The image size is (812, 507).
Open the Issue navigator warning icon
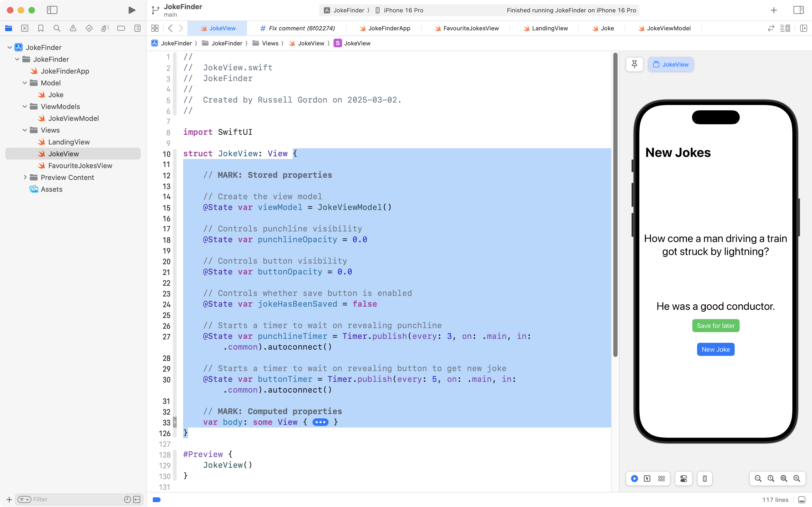73,28
